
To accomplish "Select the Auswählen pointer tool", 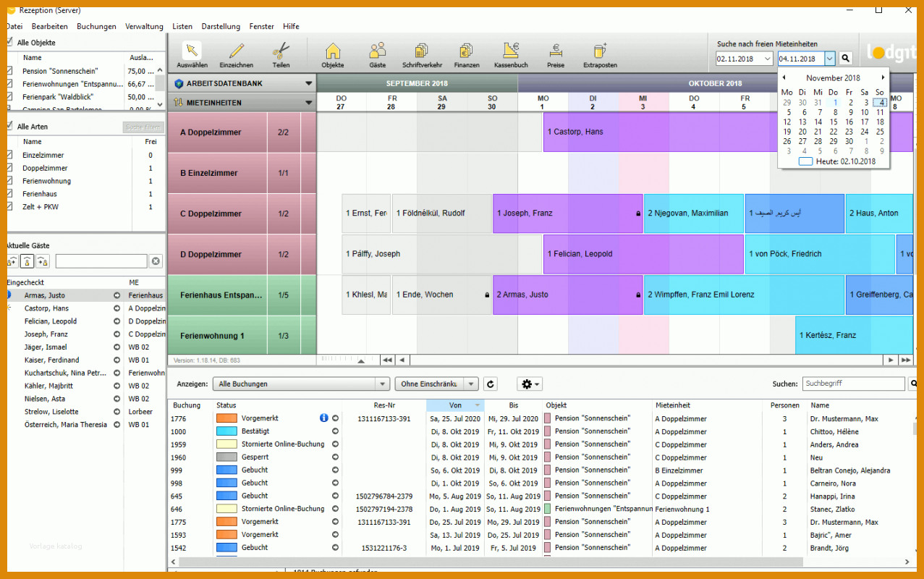I will 192,54.
